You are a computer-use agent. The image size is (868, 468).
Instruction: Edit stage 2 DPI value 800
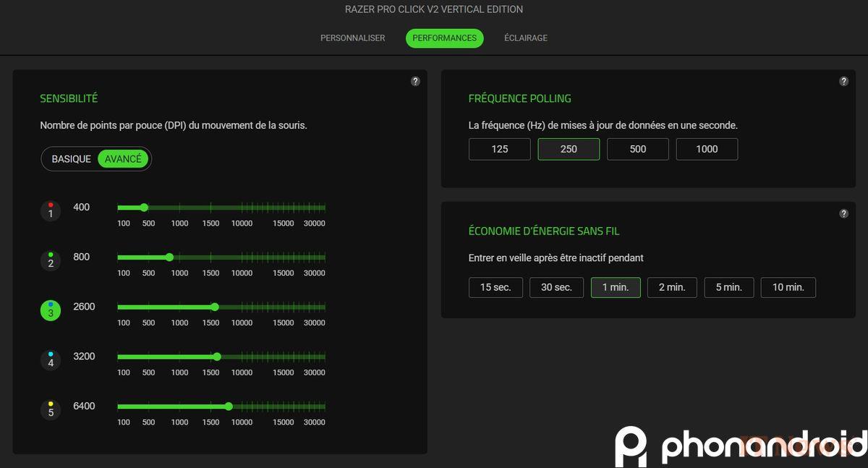82,257
